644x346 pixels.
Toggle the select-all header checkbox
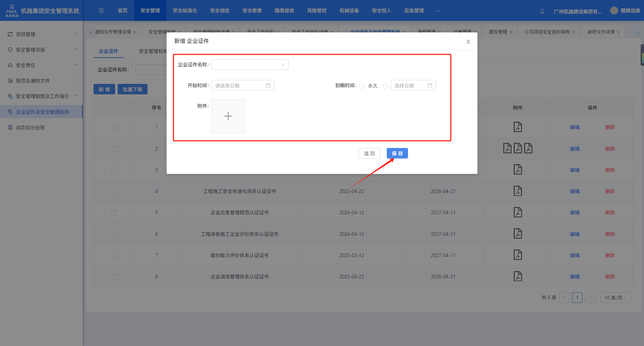[x=114, y=108]
